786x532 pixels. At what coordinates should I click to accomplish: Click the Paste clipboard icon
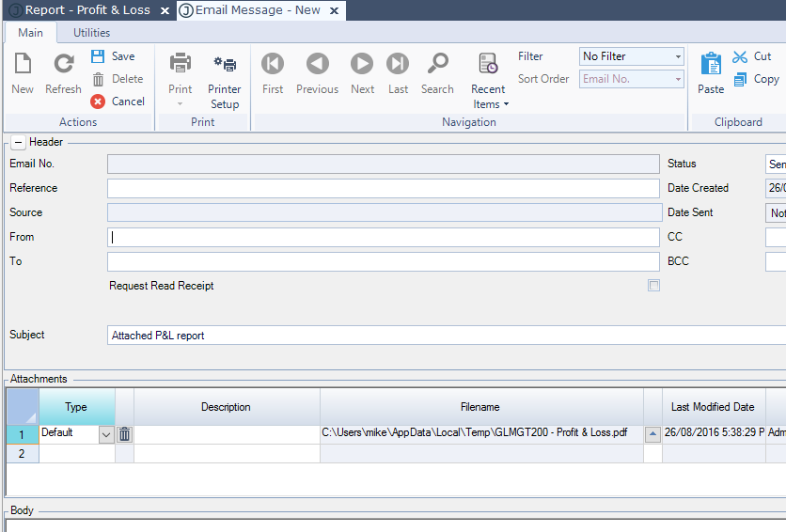(x=711, y=64)
